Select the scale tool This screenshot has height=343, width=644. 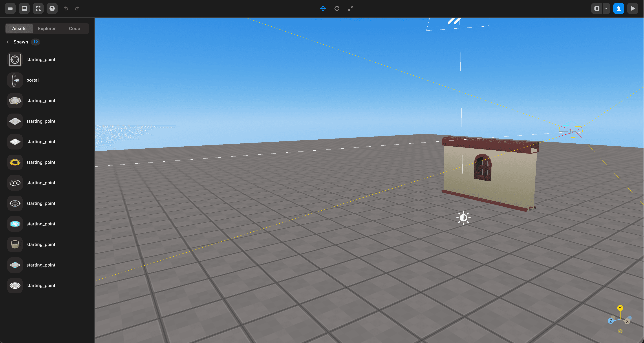[x=351, y=8]
